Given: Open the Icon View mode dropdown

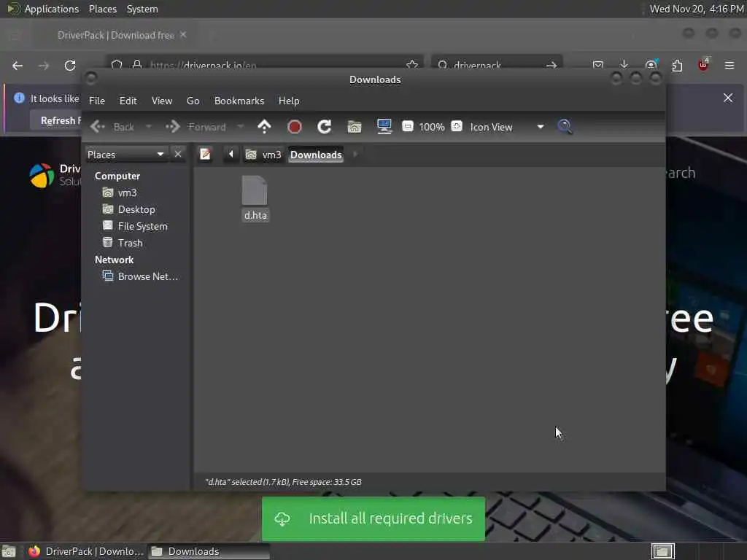Looking at the screenshot, I should (x=507, y=127).
